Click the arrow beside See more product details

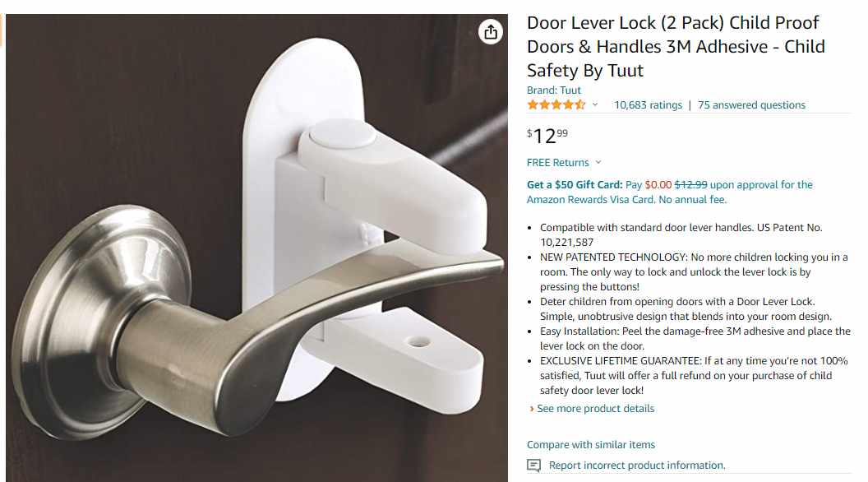532,409
